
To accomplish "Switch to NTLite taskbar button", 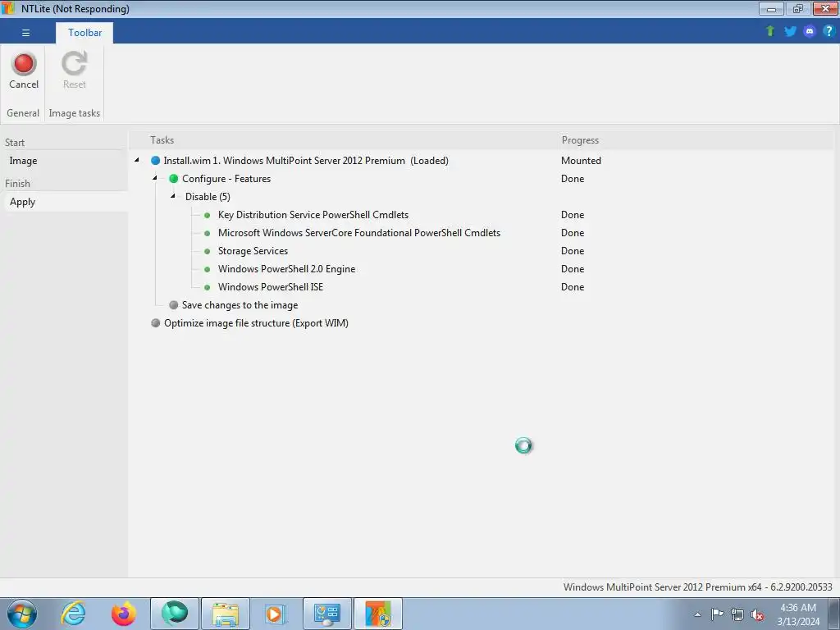I will point(377,614).
